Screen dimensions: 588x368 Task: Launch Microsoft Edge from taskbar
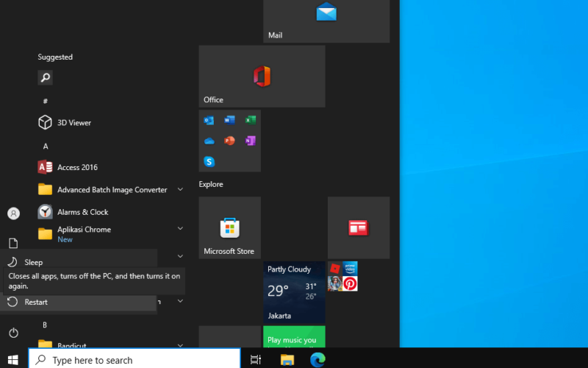pos(318,360)
